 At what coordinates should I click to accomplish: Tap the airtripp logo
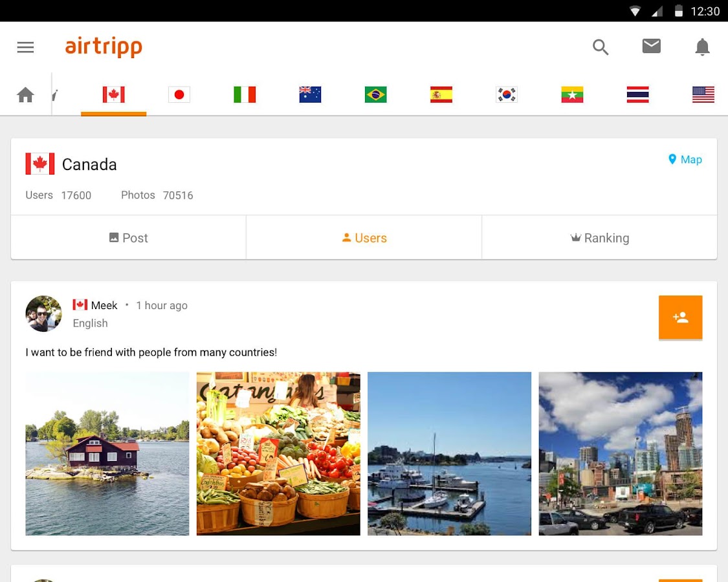coord(104,47)
